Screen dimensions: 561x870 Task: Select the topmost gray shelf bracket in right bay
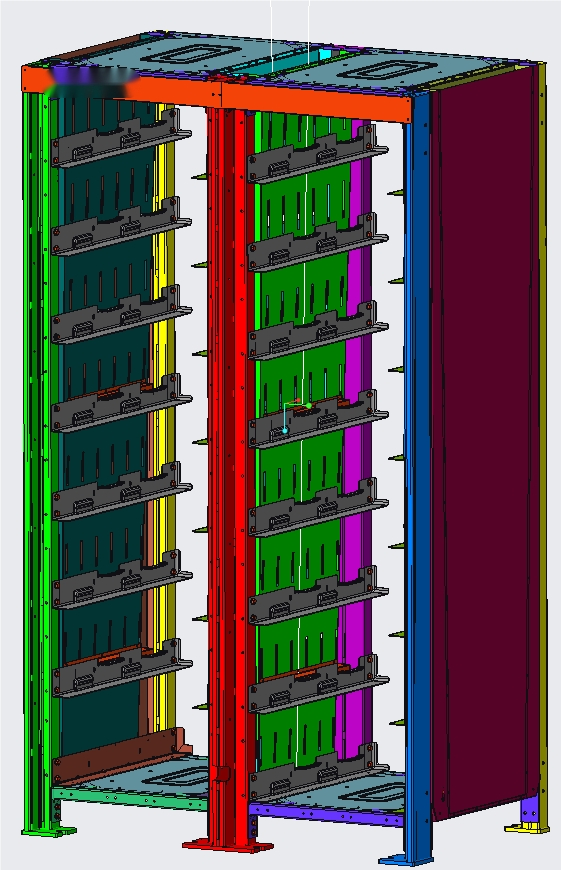tap(316, 155)
